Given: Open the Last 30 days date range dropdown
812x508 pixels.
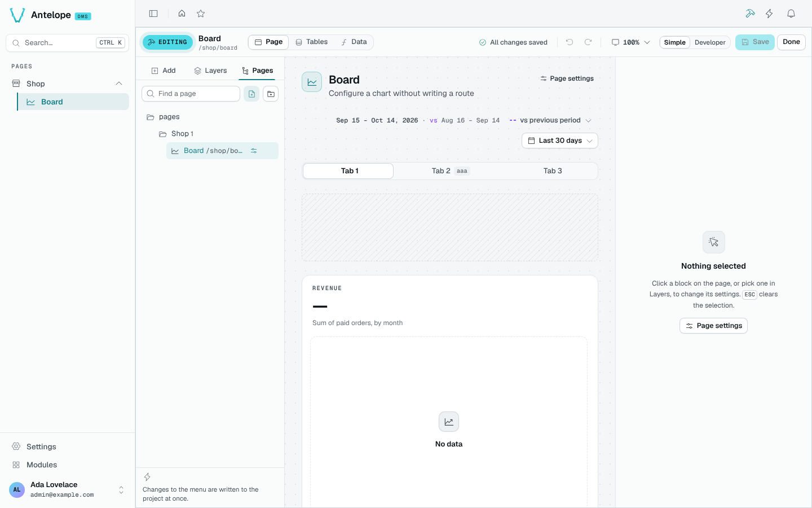Looking at the screenshot, I should [x=560, y=141].
